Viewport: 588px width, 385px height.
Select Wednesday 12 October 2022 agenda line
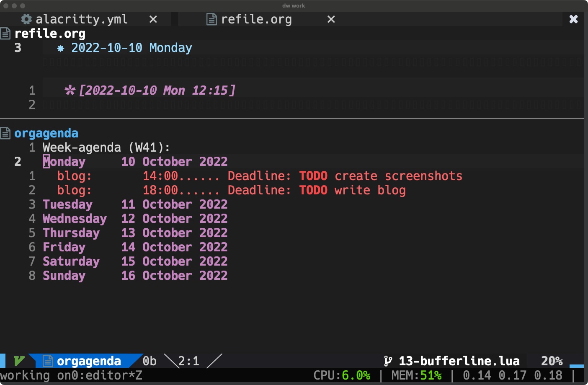click(x=135, y=219)
